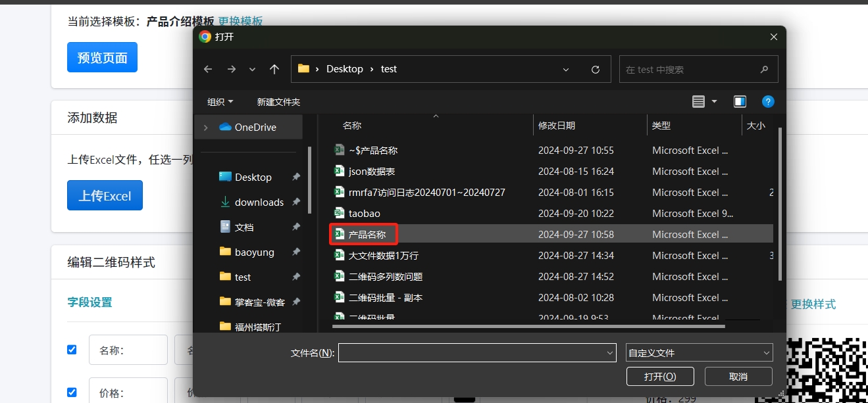Toggle the 价格 field checkbox
Image resolution: width=868 pixels, height=403 pixels.
72,392
